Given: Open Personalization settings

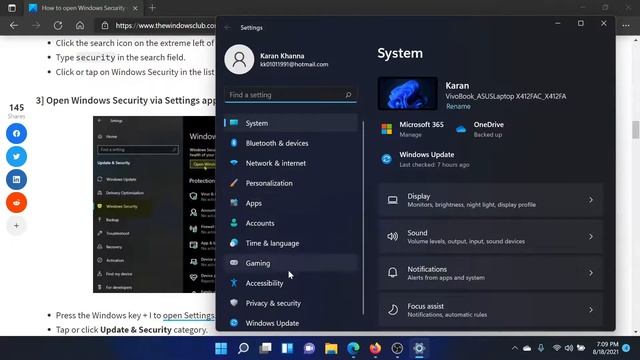Looking at the screenshot, I should (291, 183).
